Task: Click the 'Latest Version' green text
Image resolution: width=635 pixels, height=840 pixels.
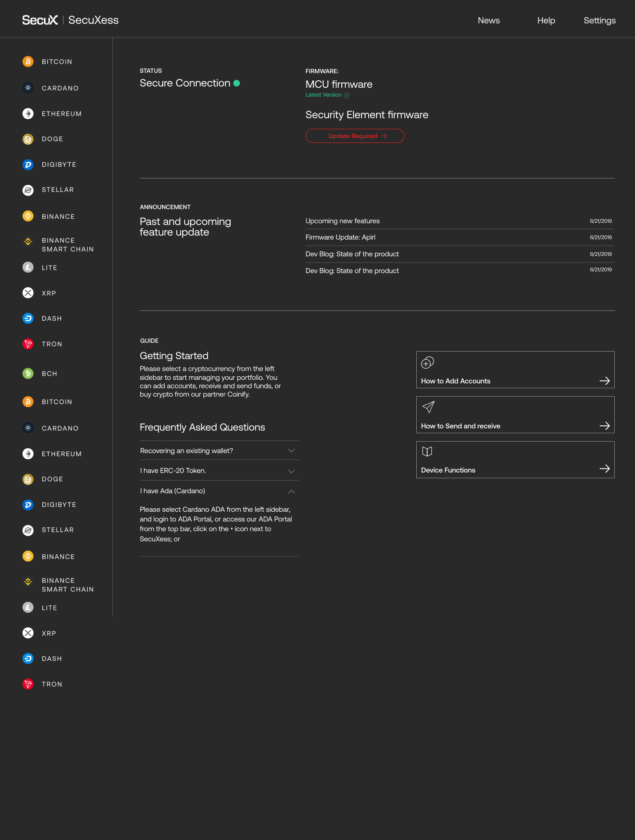Action: click(323, 95)
